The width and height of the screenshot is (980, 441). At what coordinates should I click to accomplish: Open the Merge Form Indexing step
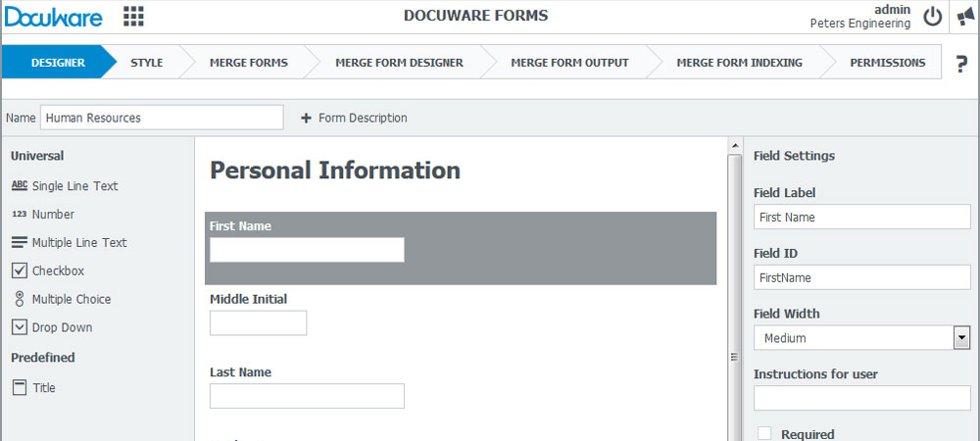click(739, 63)
